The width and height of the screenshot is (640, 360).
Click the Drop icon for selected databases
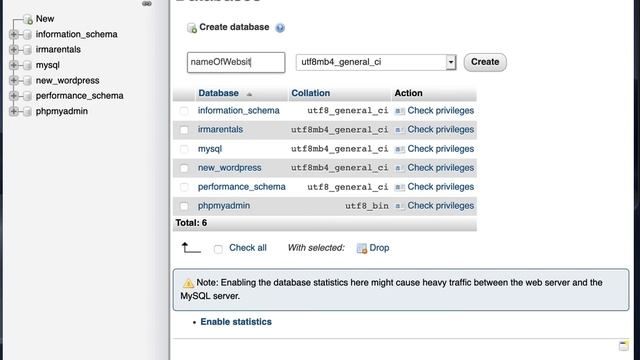point(362,248)
